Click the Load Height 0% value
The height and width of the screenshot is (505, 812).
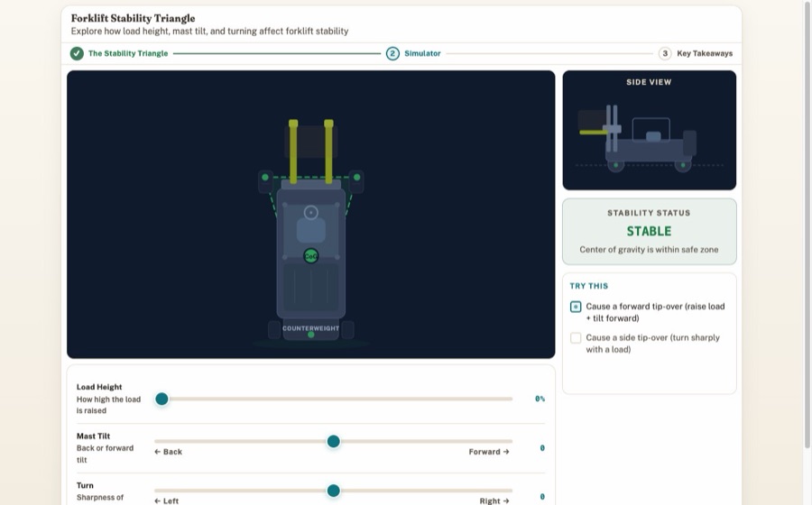(x=540, y=399)
